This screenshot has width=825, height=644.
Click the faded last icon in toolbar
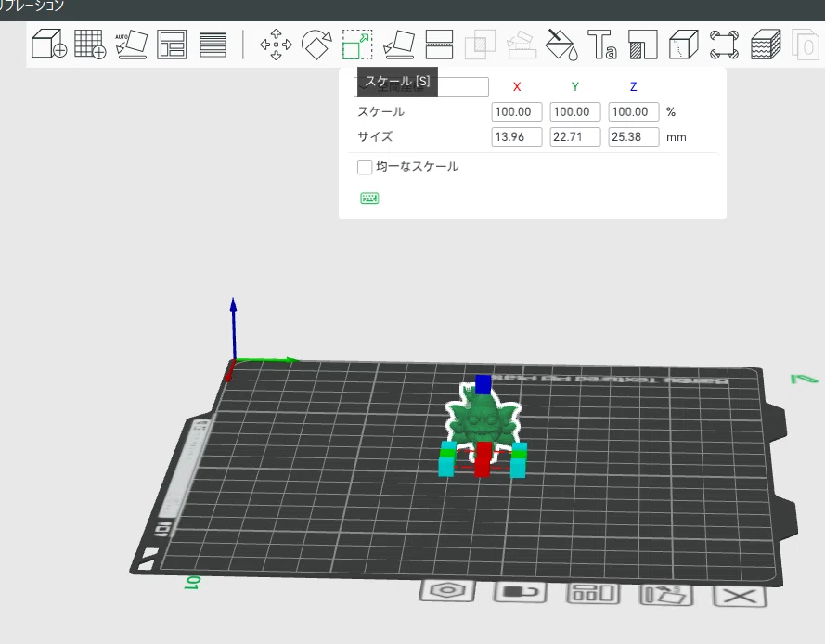coord(805,45)
